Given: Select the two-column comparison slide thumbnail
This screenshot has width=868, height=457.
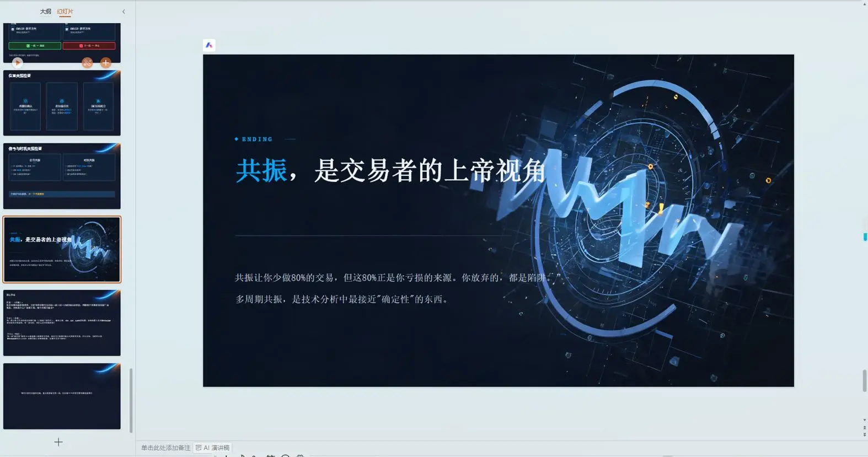Looking at the screenshot, I should 62,176.
